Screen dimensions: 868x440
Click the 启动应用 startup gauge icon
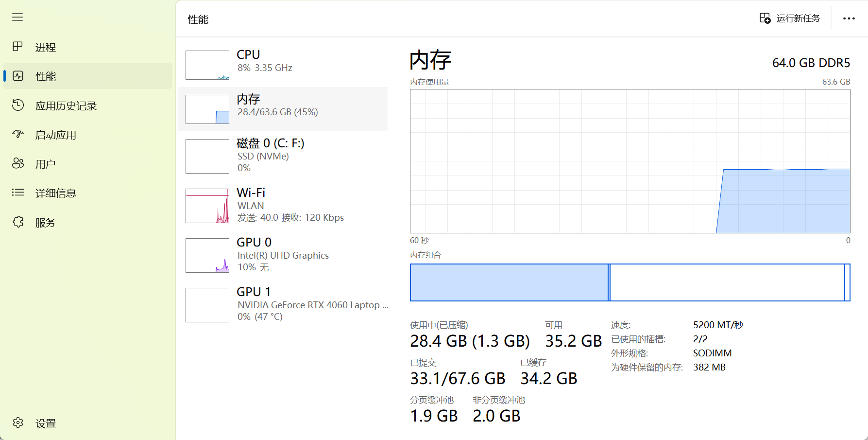point(18,134)
